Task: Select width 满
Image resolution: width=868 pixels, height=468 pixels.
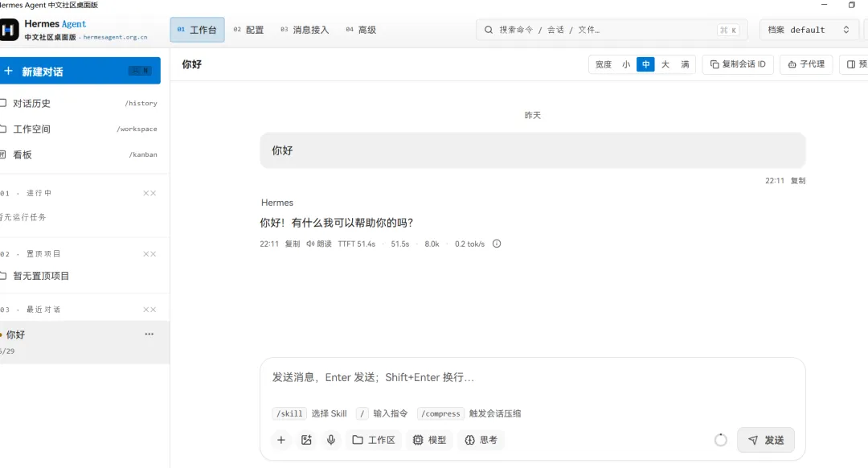Action: 685,64
